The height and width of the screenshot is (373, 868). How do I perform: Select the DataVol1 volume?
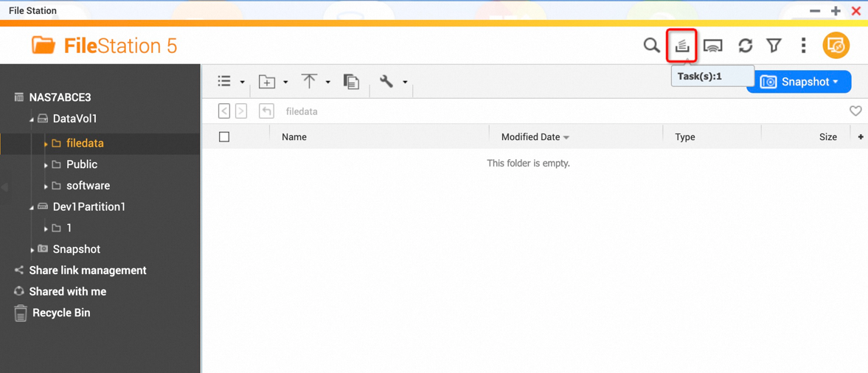point(74,119)
